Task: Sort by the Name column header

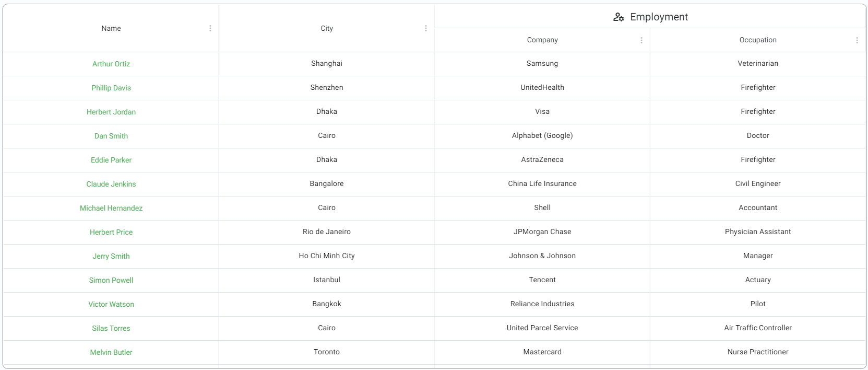Action: click(111, 28)
